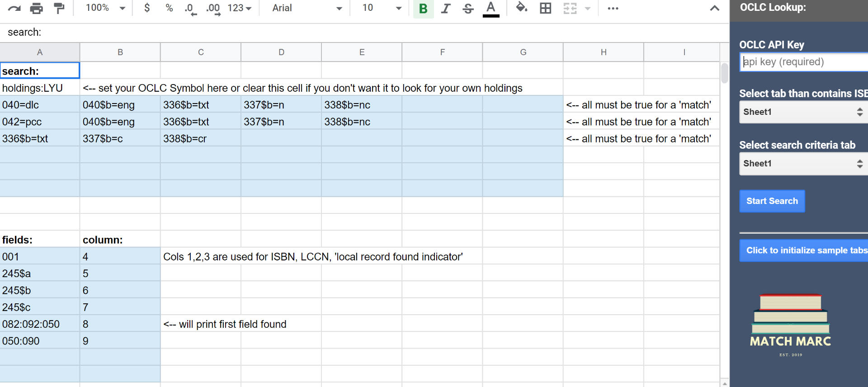This screenshot has height=387, width=868.
Task: Select the paint format tool
Action: coord(59,8)
